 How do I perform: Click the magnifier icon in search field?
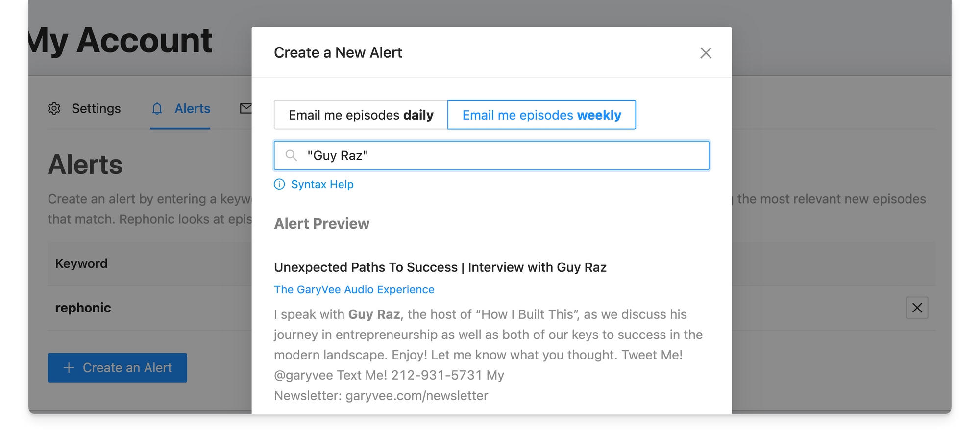coord(291,156)
